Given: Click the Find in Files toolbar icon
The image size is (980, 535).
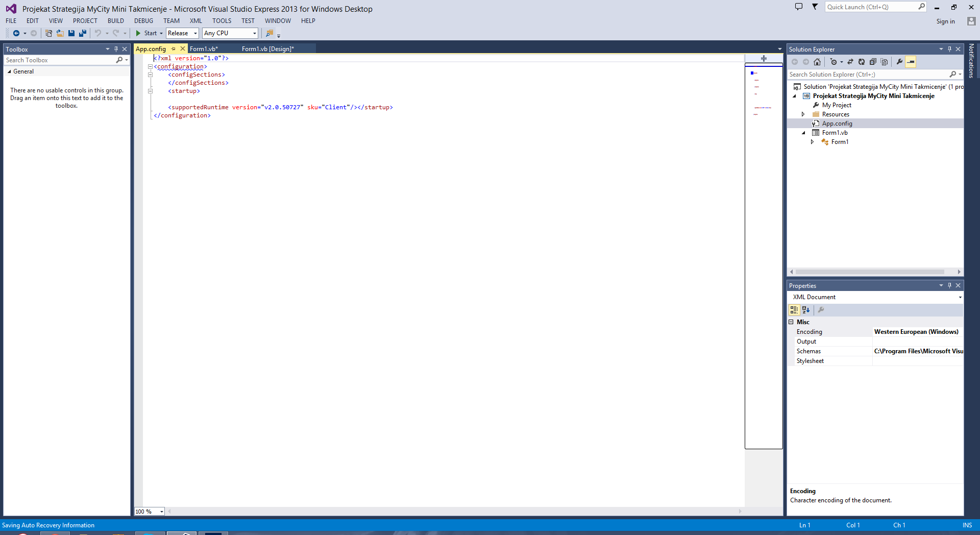Looking at the screenshot, I should pos(269,33).
